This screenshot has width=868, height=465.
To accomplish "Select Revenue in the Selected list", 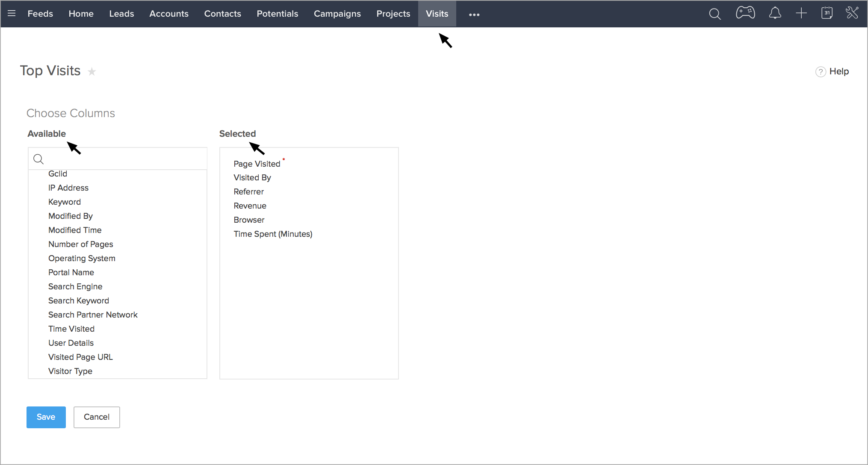I will click(x=250, y=206).
